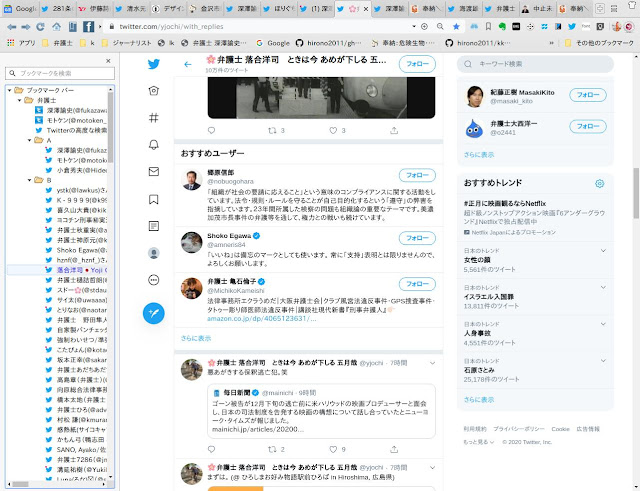
Task: Reply to the tweet with 3 retweets
Action: point(211,131)
